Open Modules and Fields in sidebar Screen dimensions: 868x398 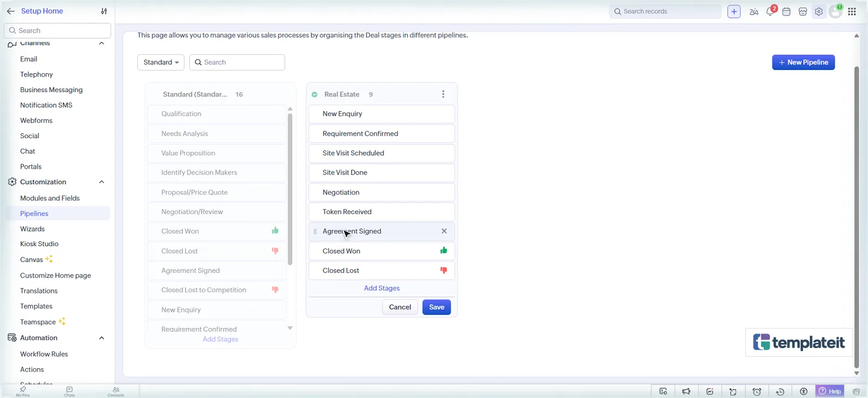[50, 198]
